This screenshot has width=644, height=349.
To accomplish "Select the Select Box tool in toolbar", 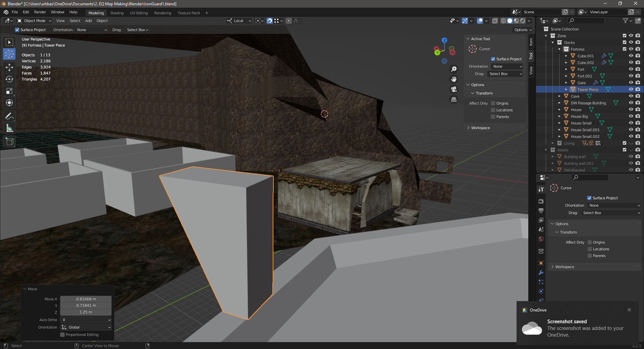I will tap(9, 42).
